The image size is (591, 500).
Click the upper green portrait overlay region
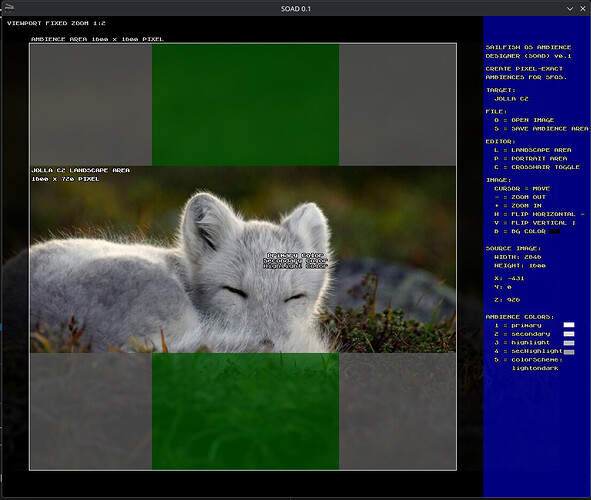point(245,105)
